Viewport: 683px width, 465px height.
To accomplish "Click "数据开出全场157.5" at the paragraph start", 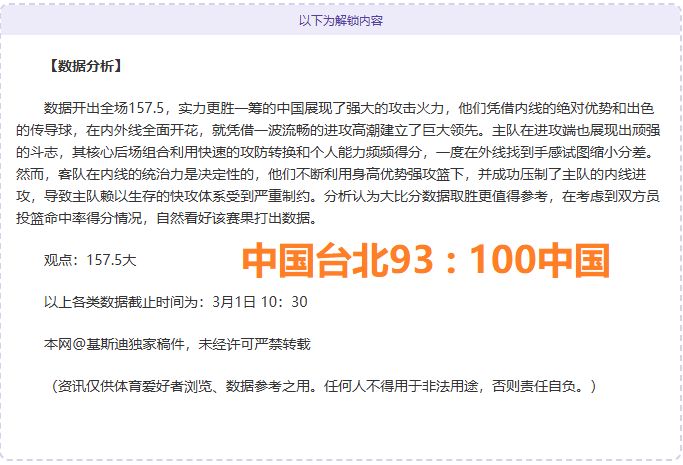I will pyautogui.click(x=103, y=108).
